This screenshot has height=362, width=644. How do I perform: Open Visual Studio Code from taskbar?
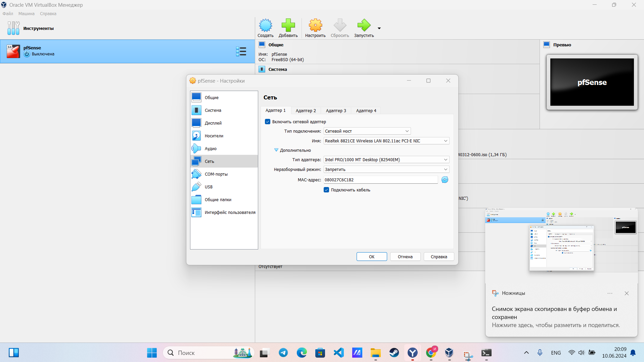click(338, 353)
